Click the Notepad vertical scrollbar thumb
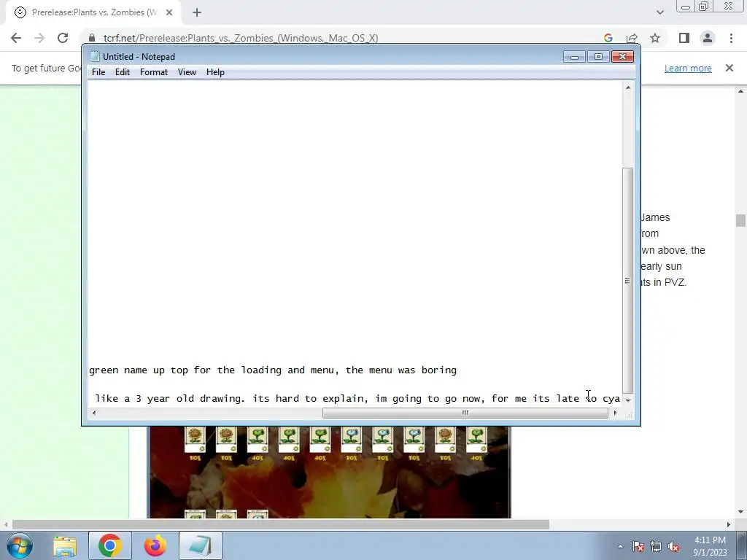The width and height of the screenshot is (747, 560). click(x=628, y=281)
